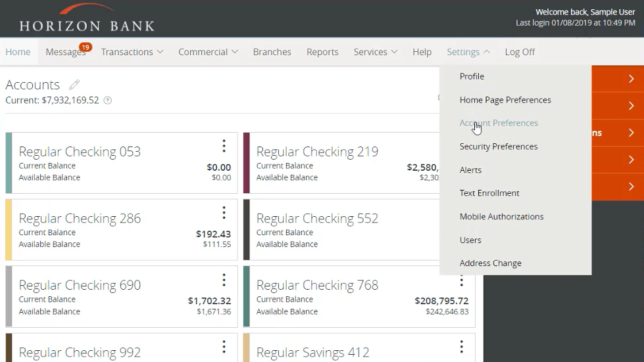Image resolution: width=644 pixels, height=362 pixels.
Task: Click the Horizon Bank logo
Action: (87, 18)
